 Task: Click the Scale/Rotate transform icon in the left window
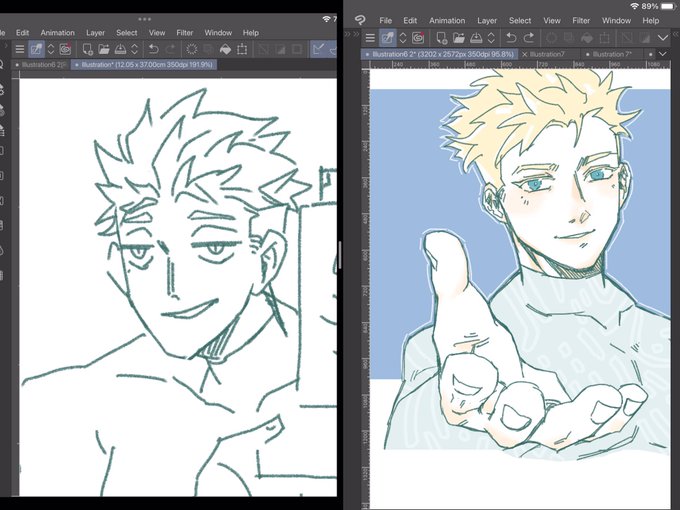[x=242, y=49]
